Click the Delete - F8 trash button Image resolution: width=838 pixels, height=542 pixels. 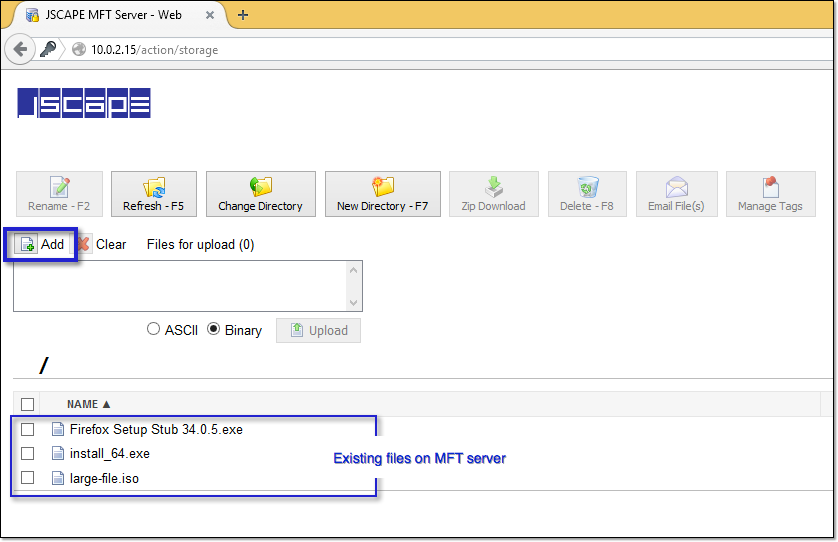(587, 194)
